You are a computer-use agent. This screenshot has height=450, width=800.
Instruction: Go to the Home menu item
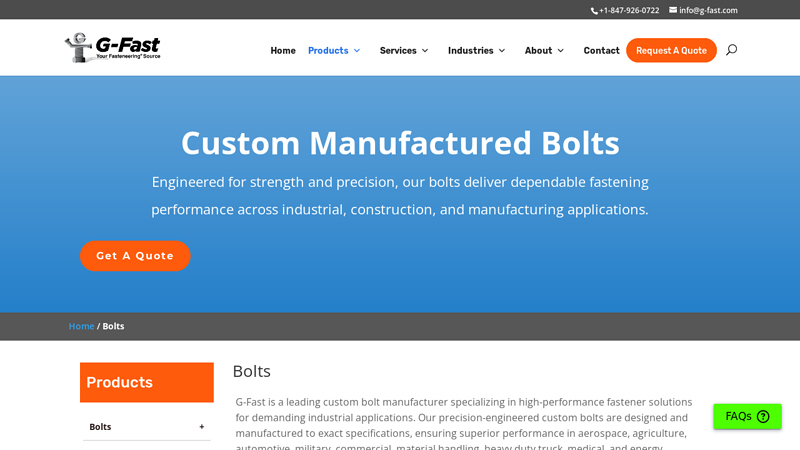tap(283, 51)
